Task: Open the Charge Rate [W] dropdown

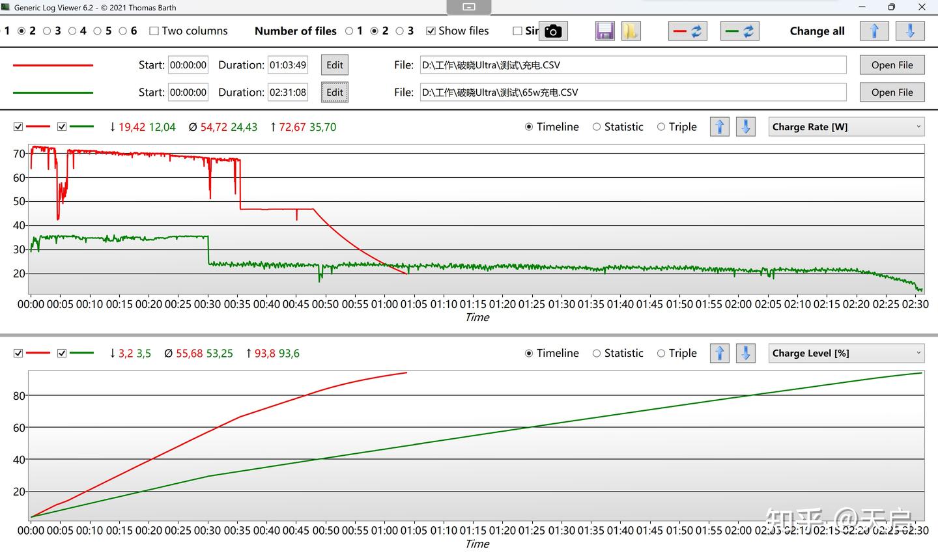Action: point(846,127)
